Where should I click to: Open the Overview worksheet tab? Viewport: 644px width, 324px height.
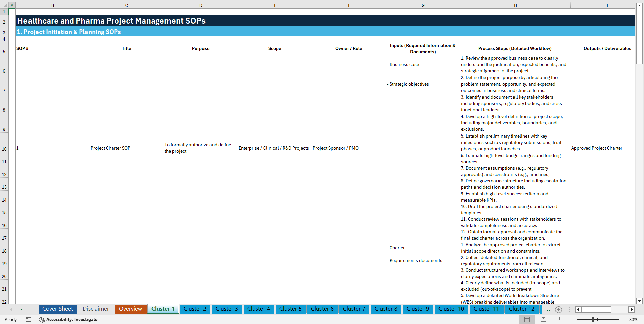tap(130, 309)
